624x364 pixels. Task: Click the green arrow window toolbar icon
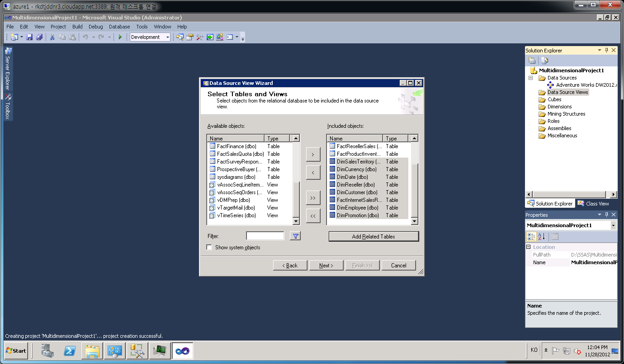[210, 37]
